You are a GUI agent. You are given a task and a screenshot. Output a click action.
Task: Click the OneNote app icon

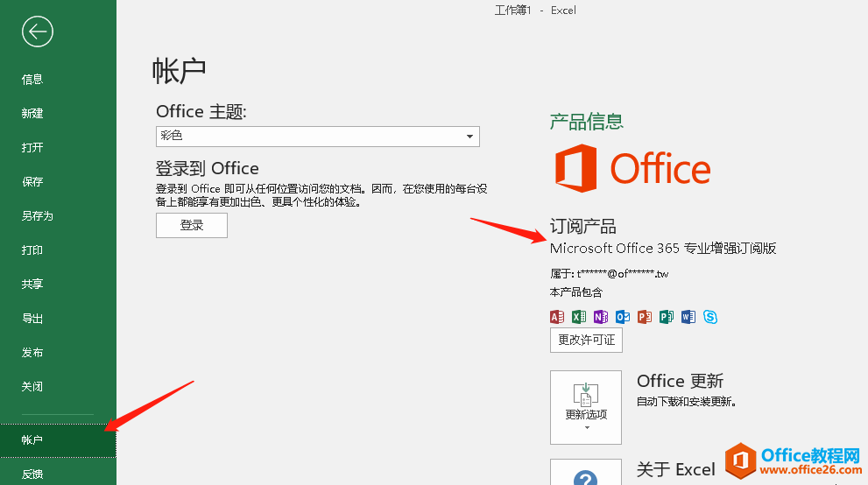[601, 317]
